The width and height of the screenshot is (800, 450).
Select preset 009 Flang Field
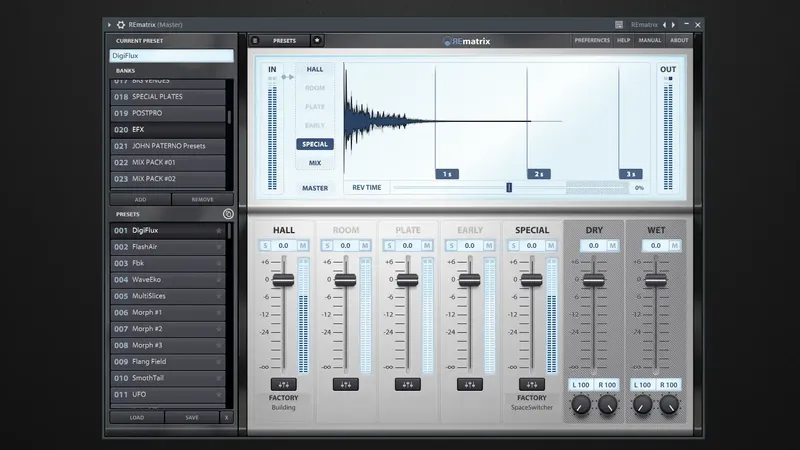click(x=168, y=362)
